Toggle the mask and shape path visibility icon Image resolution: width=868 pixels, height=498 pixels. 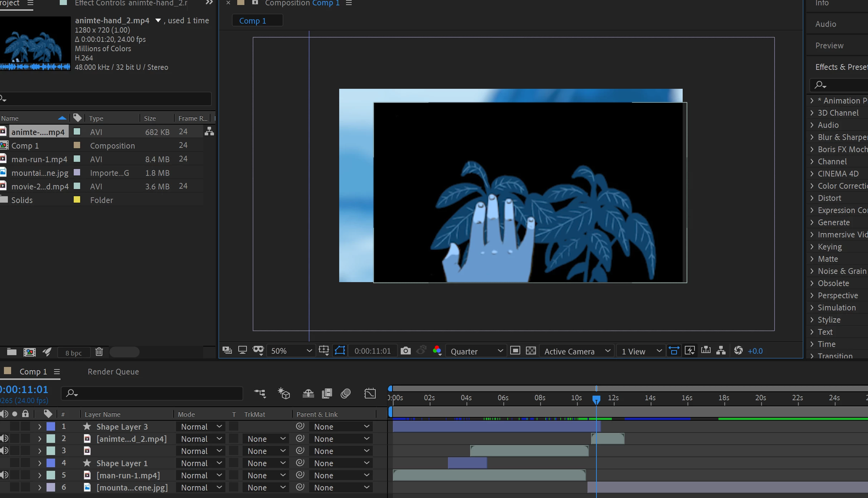340,350
